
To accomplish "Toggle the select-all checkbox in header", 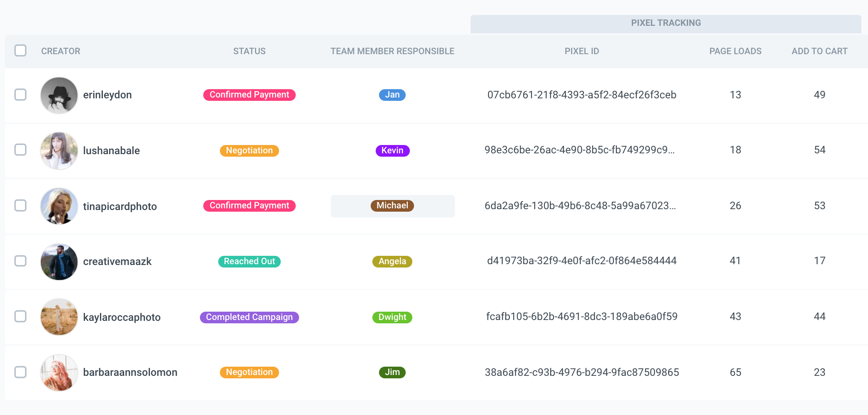I will [20, 51].
